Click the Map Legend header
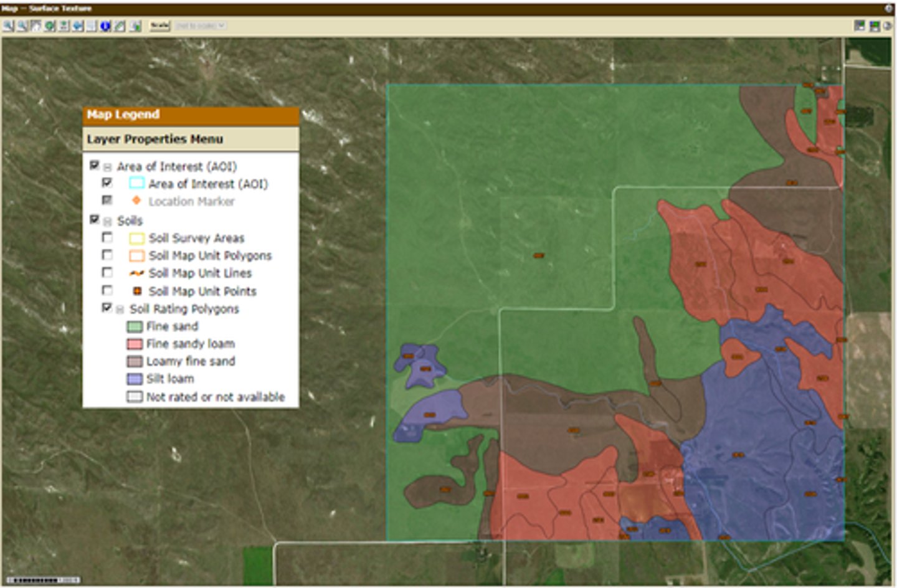Screen dimensions: 897x588 coord(191,115)
